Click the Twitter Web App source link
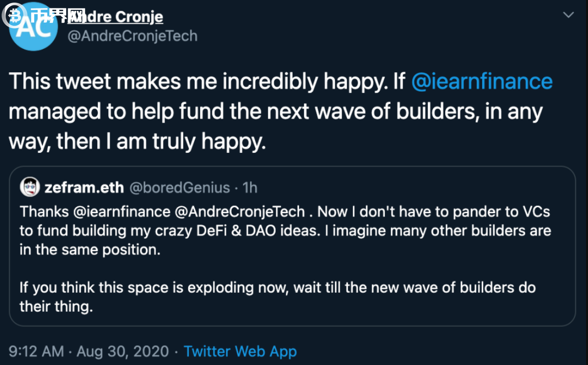Screen dimensions: 588x365 coord(240,352)
